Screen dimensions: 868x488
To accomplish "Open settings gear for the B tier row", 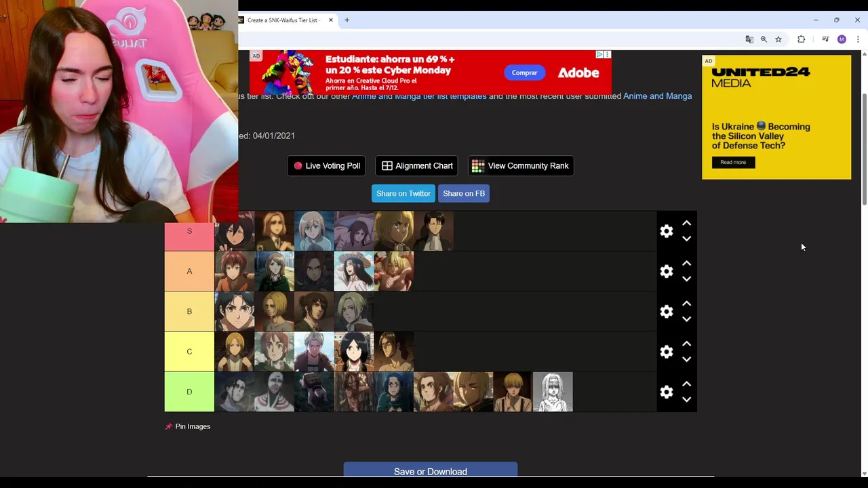I will pyautogui.click(x=667, y=312).
